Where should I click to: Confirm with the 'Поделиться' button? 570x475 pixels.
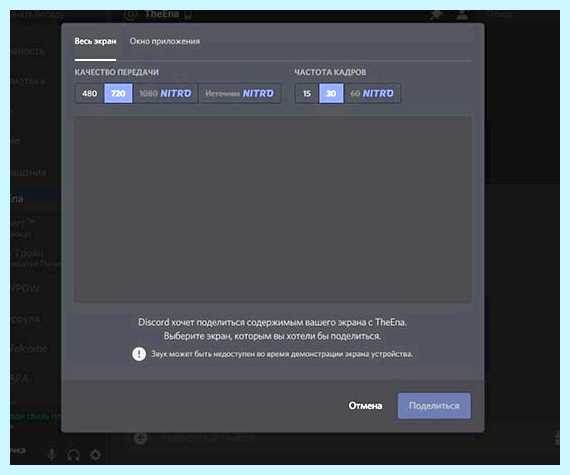[x=434, y=406]
